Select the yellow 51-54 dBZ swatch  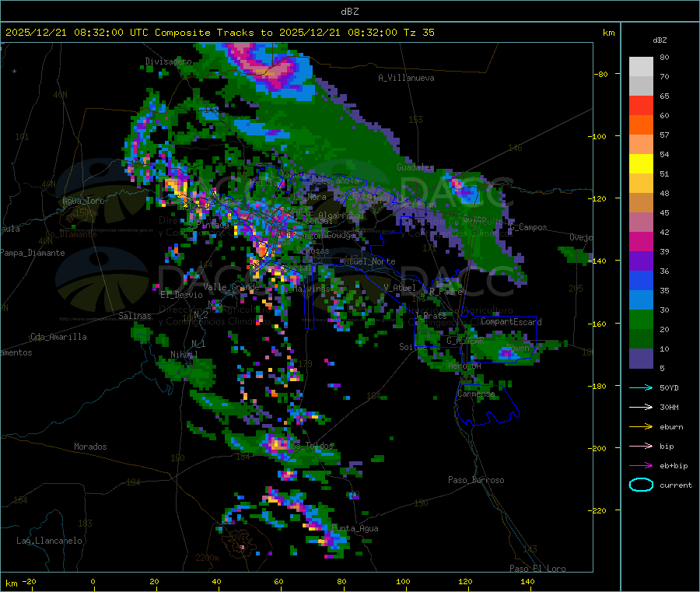pyautogui.click(x=641, y=164)
